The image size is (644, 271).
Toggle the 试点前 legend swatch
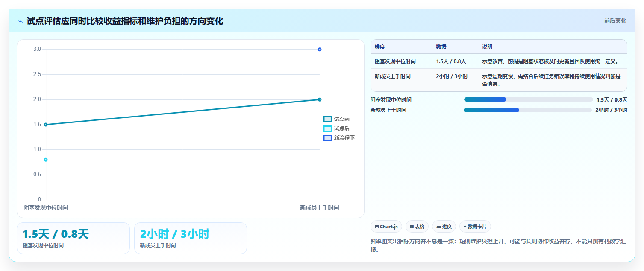point(328,119)
